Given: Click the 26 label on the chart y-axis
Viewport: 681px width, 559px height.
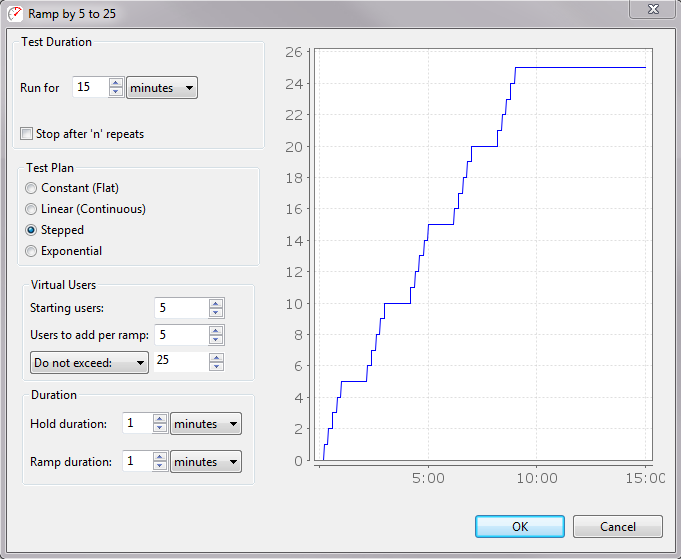Looking at the screenshot, I should tap(294, 52).
